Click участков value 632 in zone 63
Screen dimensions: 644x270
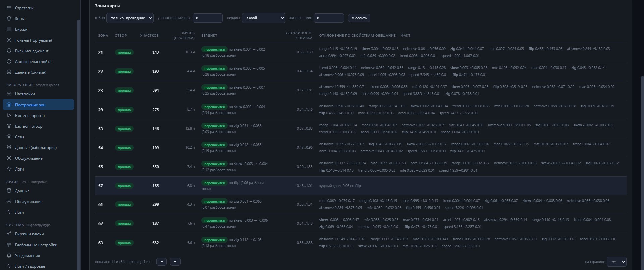pos(156,243)
